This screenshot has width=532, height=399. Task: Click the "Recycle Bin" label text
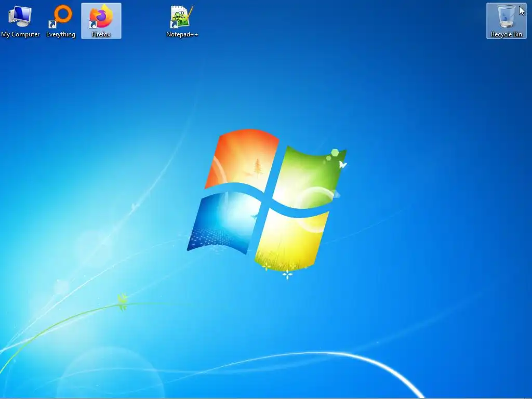point(506,34)
